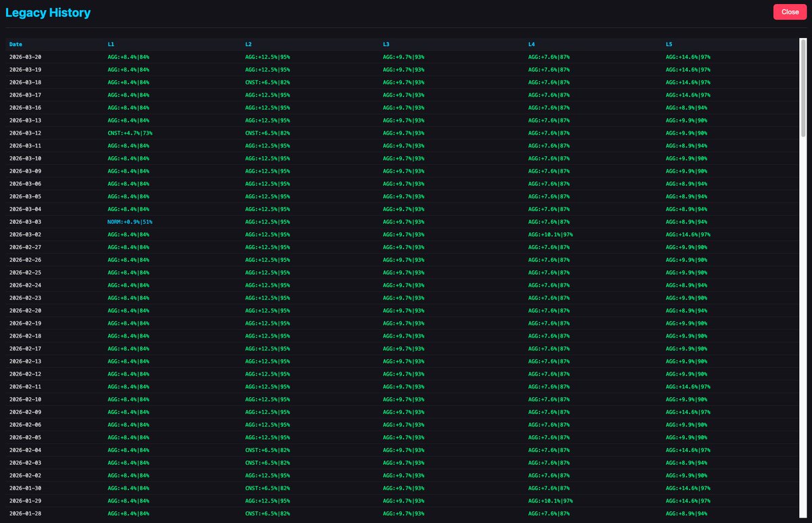Select date cell 2026-02-27
The image size is (812, 523).
[25, 247]
